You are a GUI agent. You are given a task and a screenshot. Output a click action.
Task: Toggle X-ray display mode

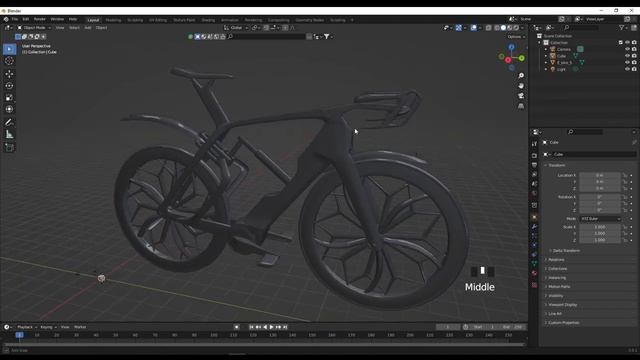[488, 28]
